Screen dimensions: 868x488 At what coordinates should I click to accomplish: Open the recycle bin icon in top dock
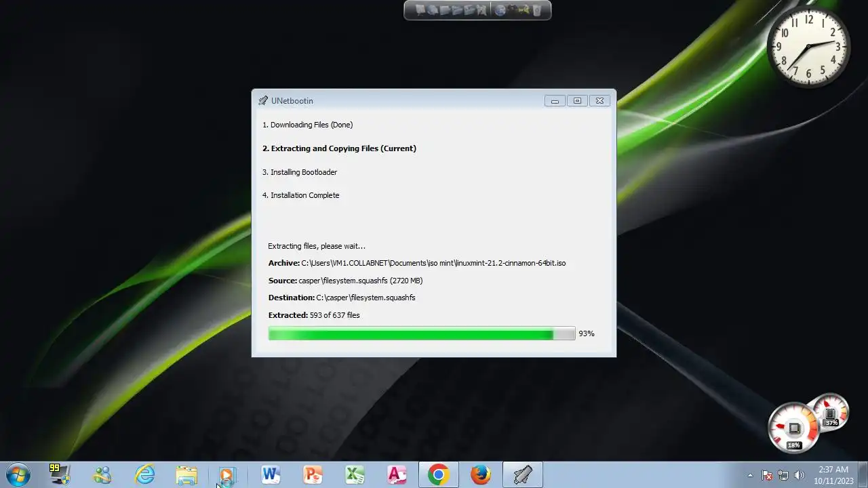[536, 10]
